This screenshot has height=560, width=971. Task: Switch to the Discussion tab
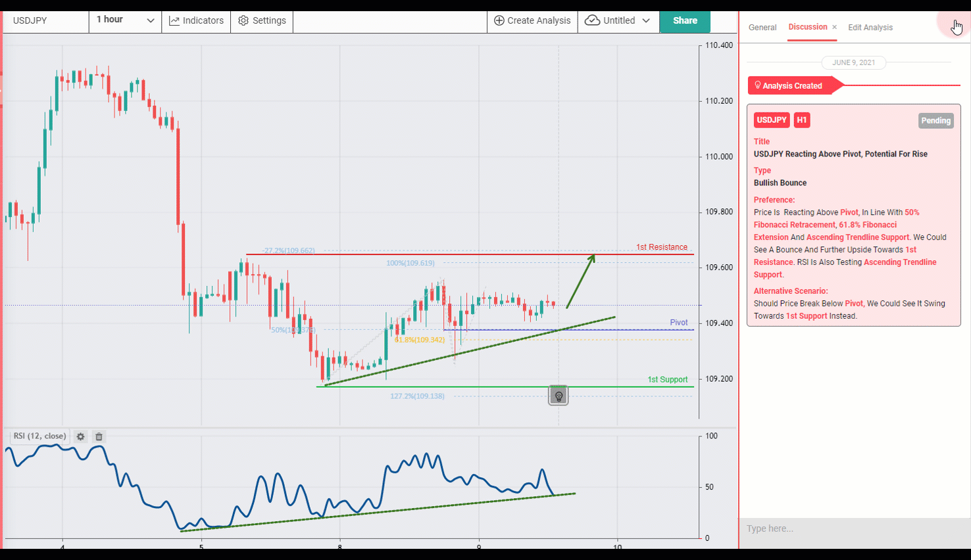click(808, 27)
